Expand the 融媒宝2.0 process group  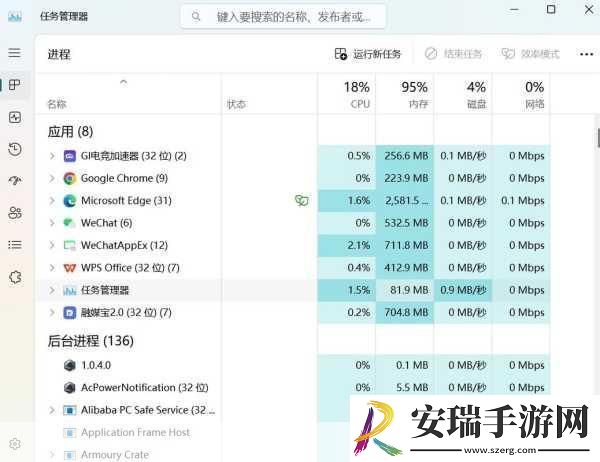[52, 313]
